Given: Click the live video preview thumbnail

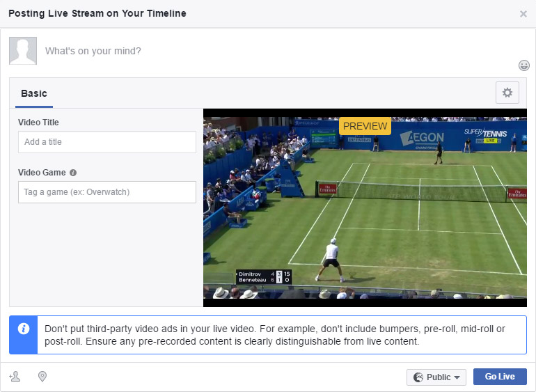Looking at the screenshot, I should point(365,207).
